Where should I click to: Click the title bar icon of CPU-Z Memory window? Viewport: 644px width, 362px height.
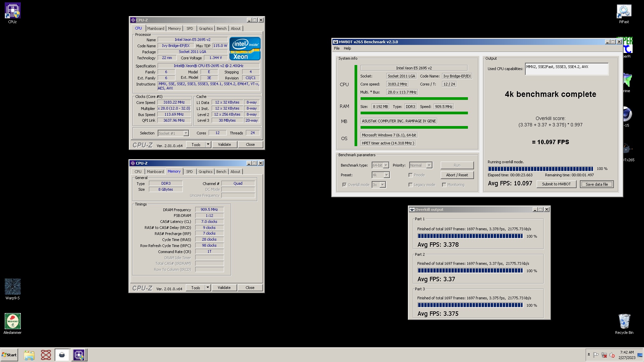133,163
